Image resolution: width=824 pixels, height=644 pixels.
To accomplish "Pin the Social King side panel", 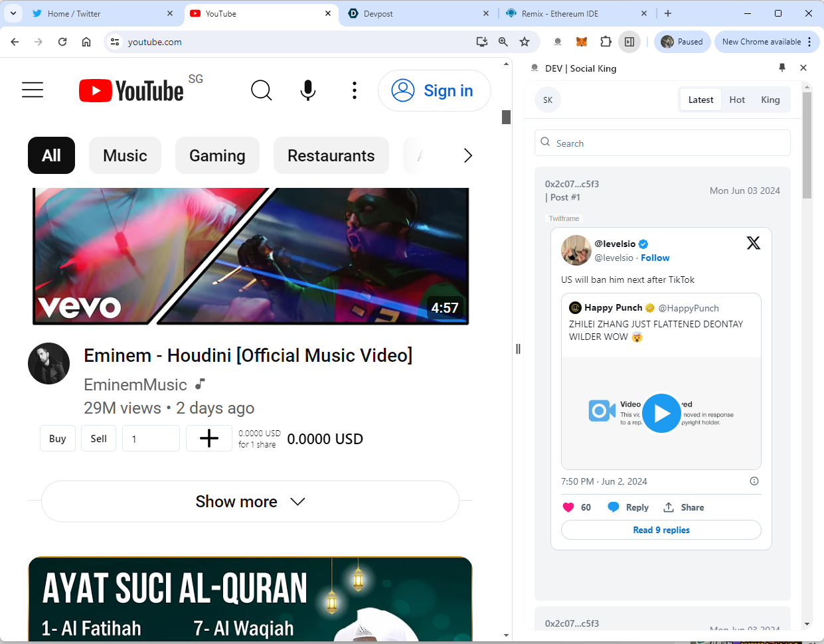I will pos(782,68).
